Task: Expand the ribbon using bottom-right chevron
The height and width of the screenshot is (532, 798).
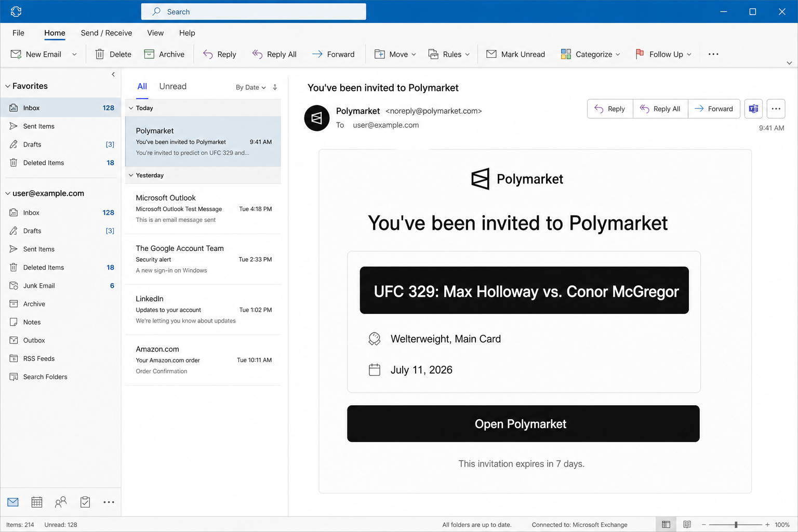Action: coord(789,63)
